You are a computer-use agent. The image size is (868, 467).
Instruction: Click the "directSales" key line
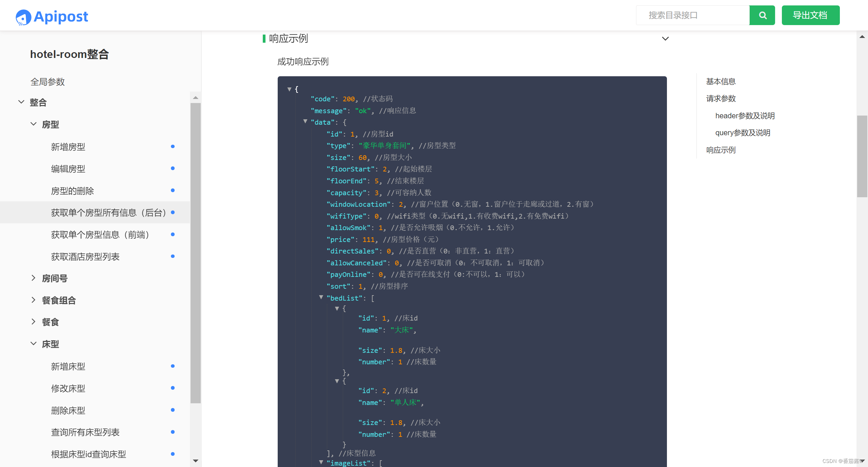point(420,251)
